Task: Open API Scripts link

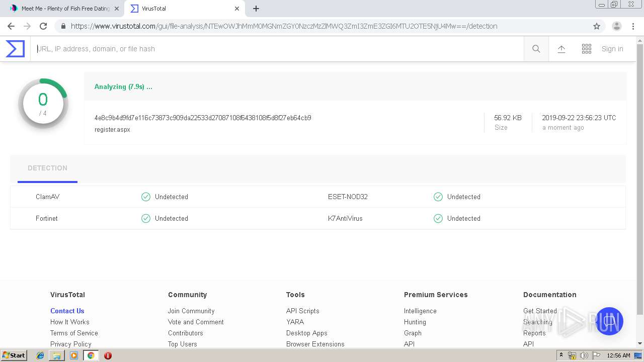Action: [302, 311]
